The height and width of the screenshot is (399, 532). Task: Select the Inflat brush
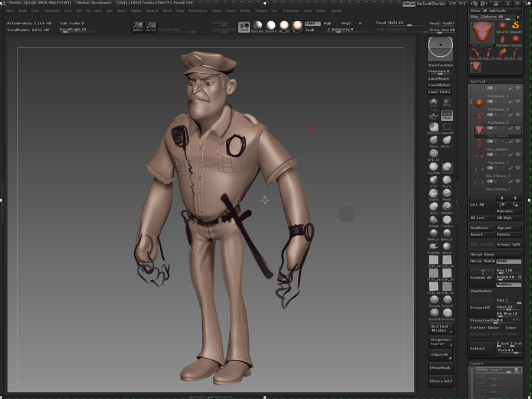(434, 180)
